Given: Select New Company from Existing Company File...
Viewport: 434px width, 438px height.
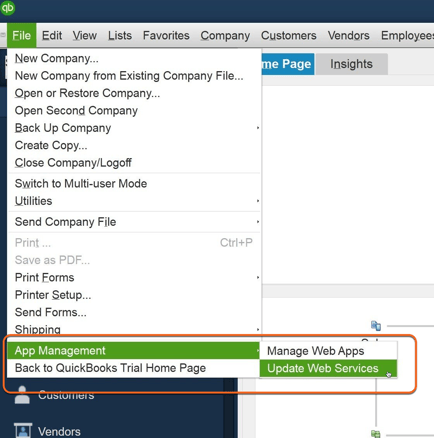Looking at the screenshot, I should click(134, 76).
